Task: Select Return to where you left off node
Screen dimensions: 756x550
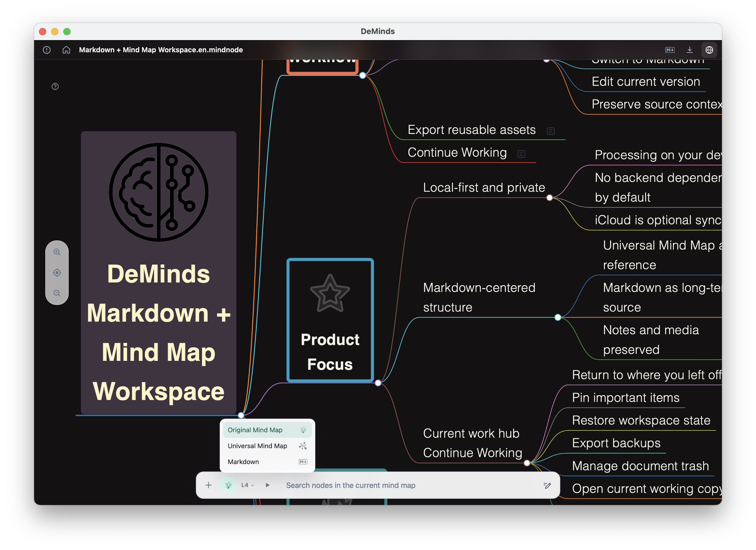Action: pyautogui.click(x=647, y=375)
